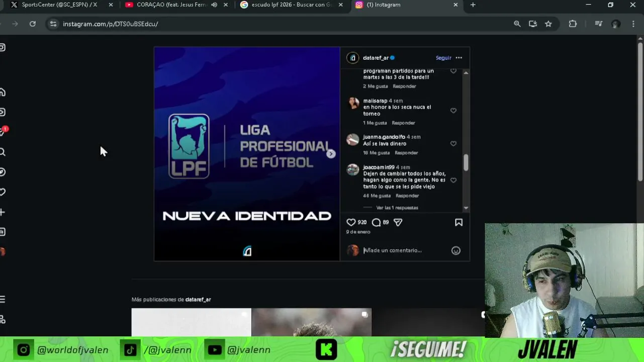644x362 pixels.
Task: Reply to joacoamin99's comment via Responder
Action: point(407,196)
